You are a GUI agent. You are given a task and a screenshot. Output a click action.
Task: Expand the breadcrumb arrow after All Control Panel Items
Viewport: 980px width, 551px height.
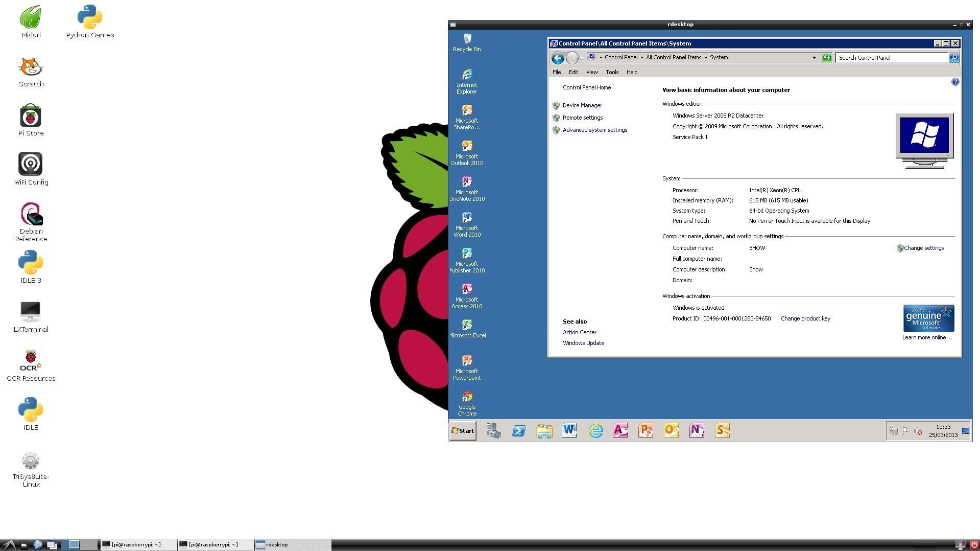[706, 57]
